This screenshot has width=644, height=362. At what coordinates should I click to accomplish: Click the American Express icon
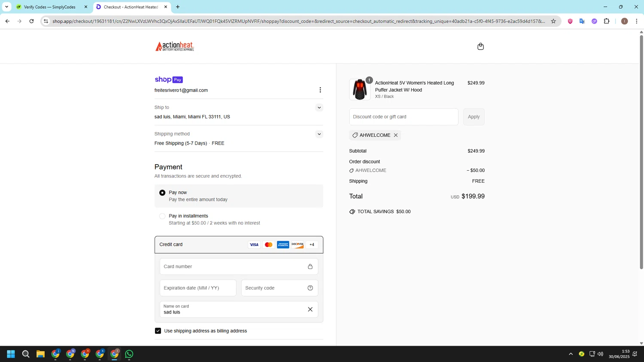point(283,245)
